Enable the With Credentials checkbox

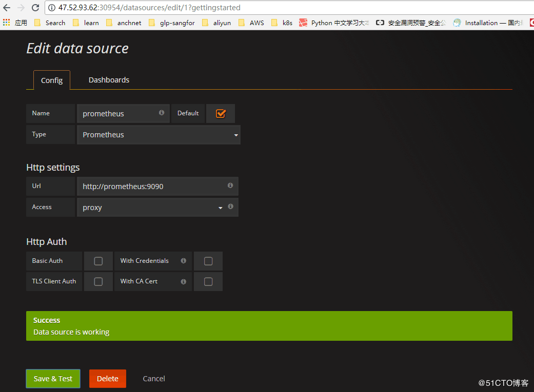point(208,261)
